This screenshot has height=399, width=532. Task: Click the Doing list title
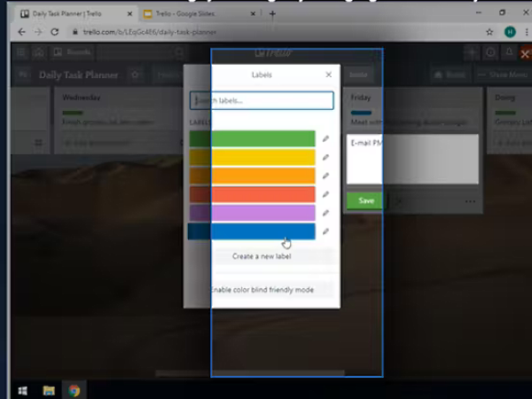point(505,98)
